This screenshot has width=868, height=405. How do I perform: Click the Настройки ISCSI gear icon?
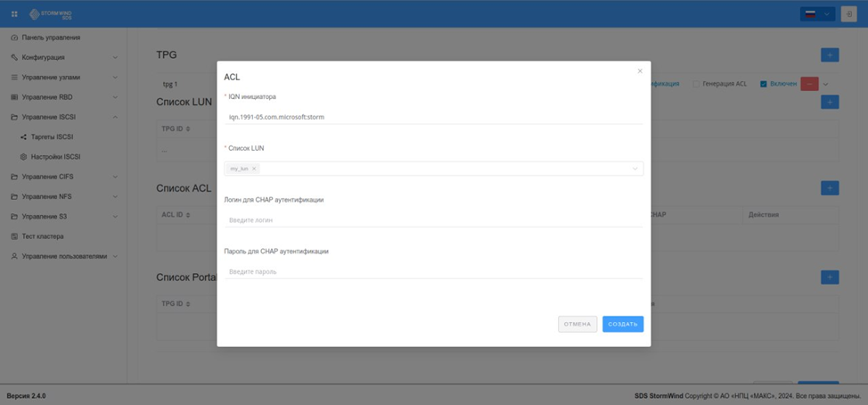pos(23,157)
